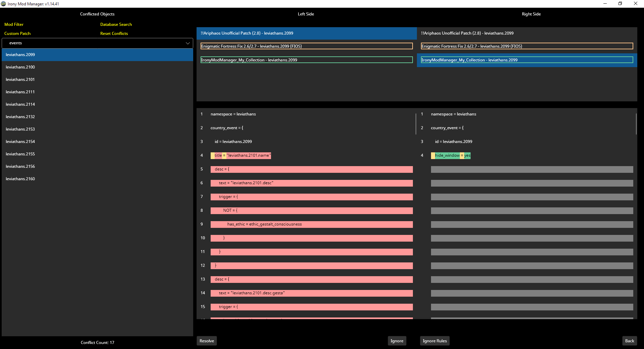Choose Enigmatic Fortress Fix on left side

click(x=307, y=46)
